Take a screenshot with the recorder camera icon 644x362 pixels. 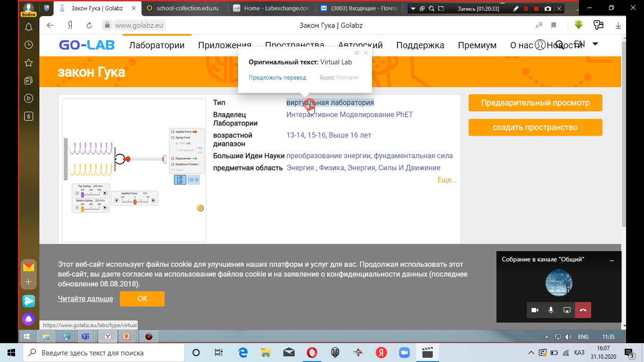tap(548, 8)
